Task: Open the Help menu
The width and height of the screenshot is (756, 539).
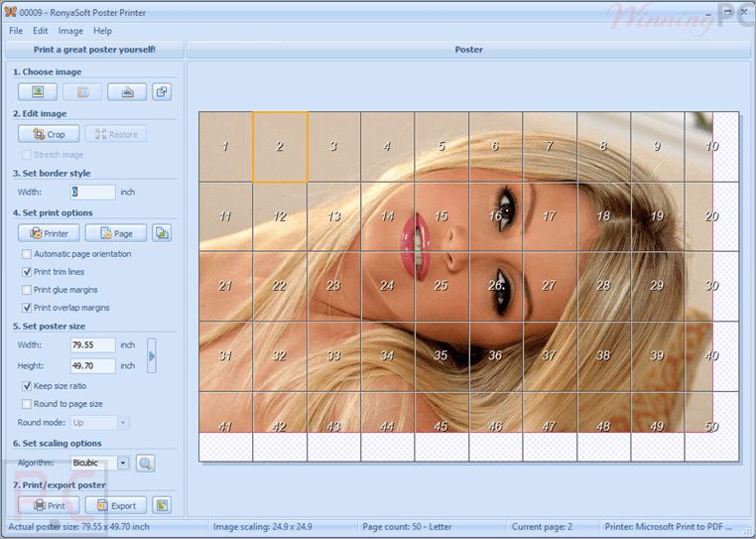Action: [103, 31]
